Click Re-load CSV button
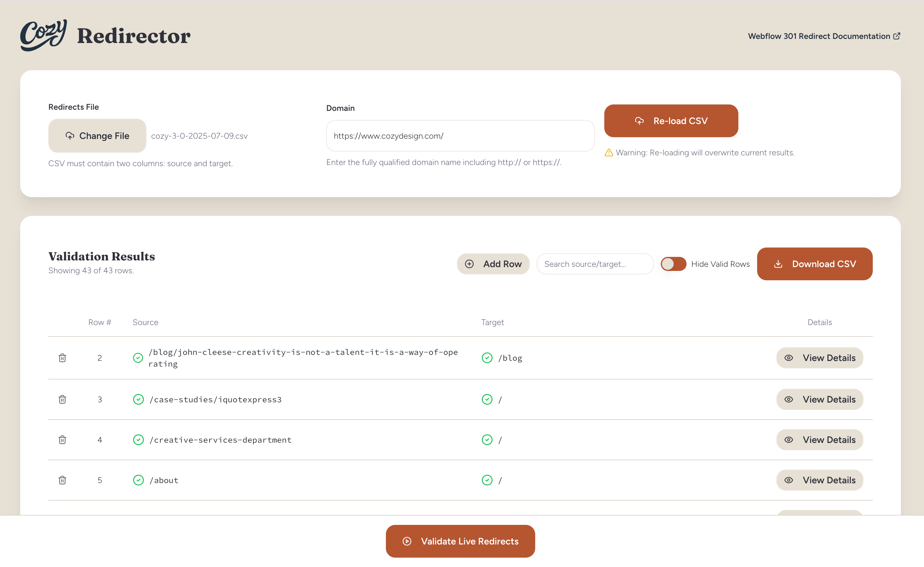Image resolution: width=924 pixels, height=567 pixels. pyautogui.click(x=671, y=121)
